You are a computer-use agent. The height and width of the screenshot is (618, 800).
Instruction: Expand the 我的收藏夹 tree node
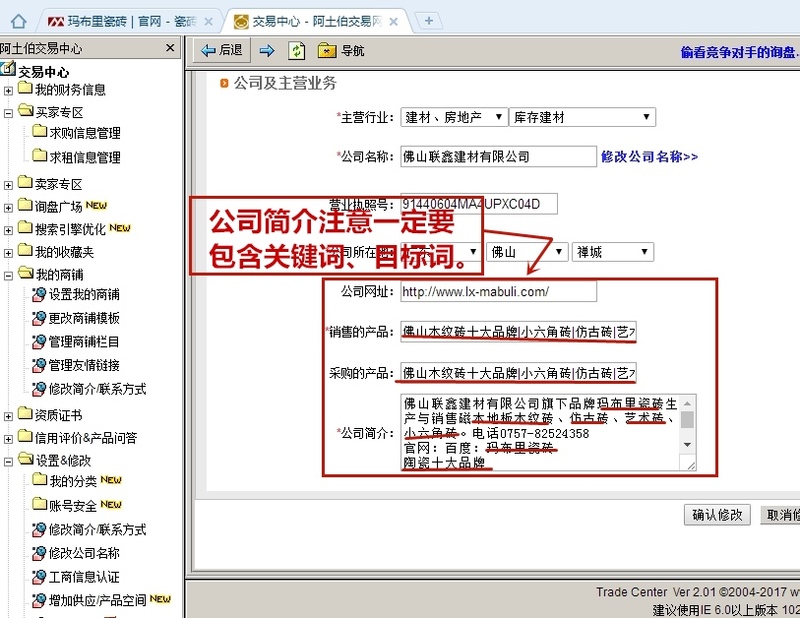(8, 253)
